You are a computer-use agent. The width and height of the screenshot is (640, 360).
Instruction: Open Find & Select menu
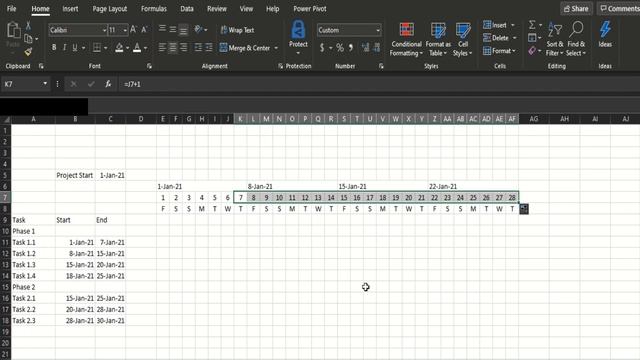576,39
